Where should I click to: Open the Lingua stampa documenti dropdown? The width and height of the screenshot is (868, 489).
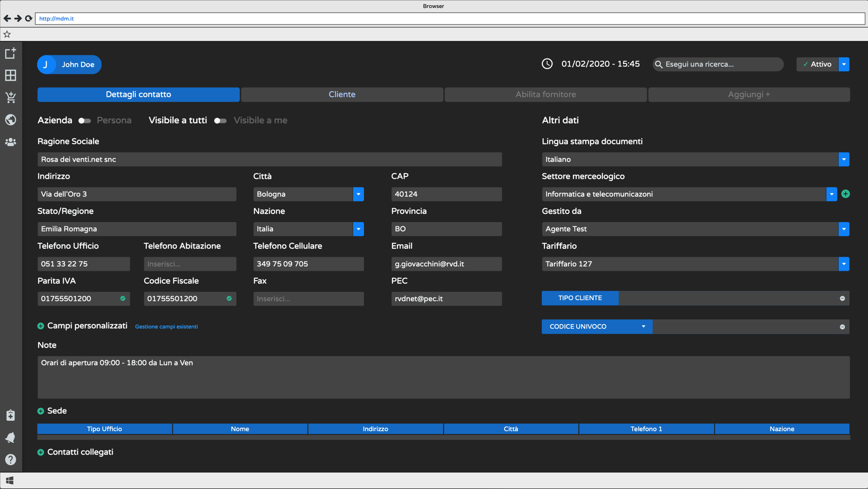pyautogui.click(x=844, y=159)
